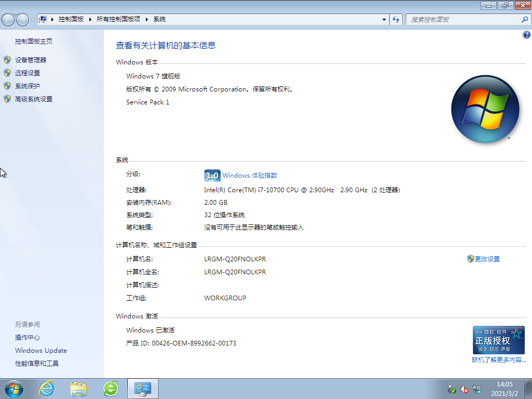Click the Safely Remove Hardware tray icon
532x399 pixels.
pyautogui.click(x=451, y=389)
